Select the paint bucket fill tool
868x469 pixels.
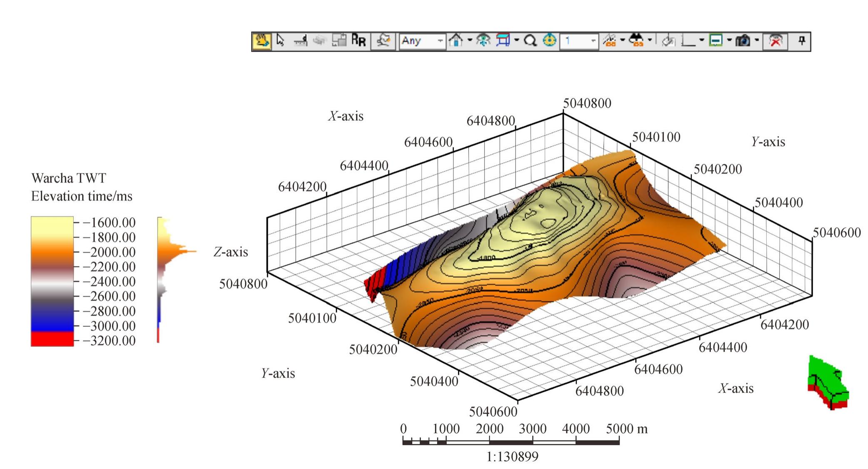coord(669,41)
